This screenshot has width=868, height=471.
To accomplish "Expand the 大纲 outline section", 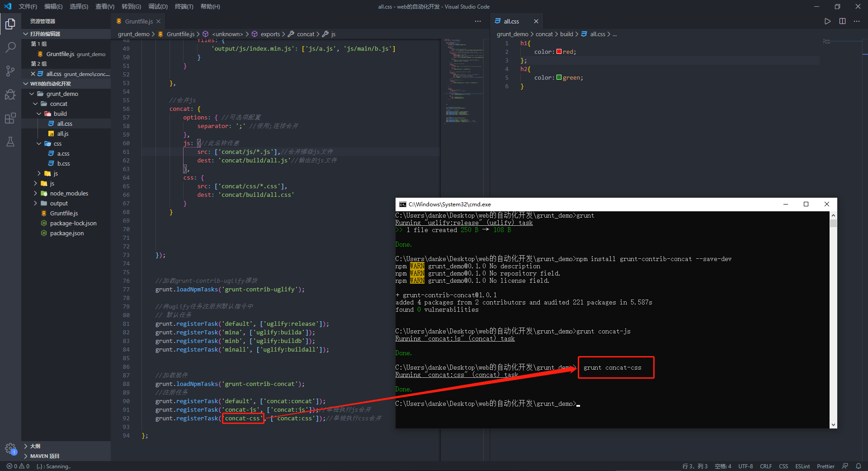I will tap(66, 446).
